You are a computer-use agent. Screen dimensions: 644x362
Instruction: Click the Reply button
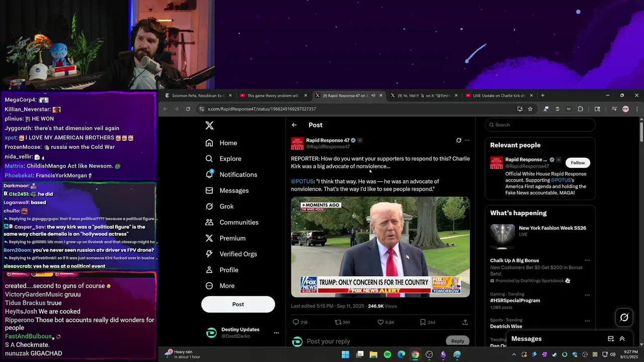pyautogui.click(x=457, y=341)
